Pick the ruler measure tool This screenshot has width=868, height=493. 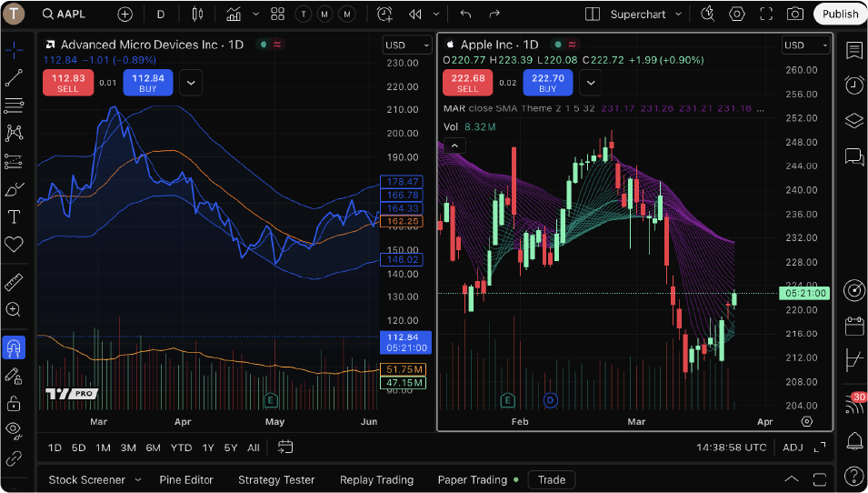pyautogui.click(x=14, y=282)
